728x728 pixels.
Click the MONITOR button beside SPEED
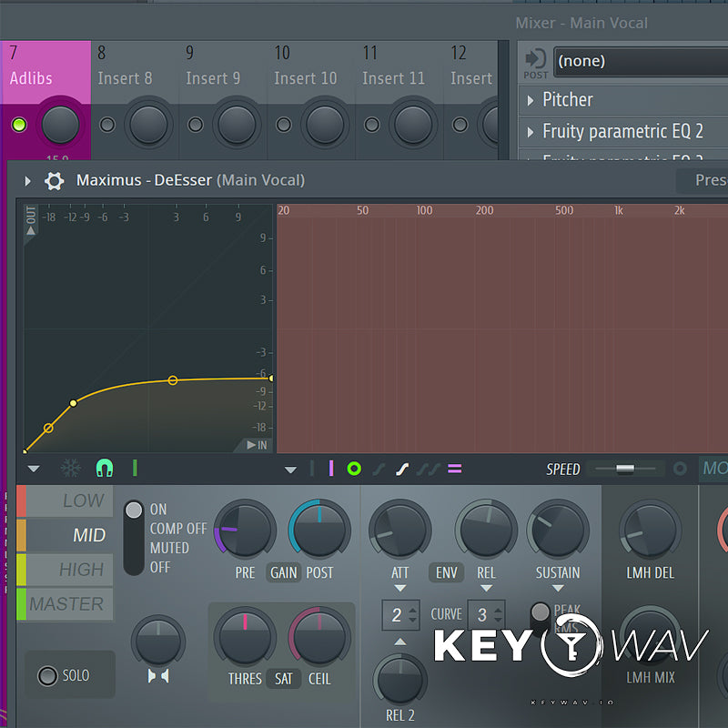pyautogui.click(x=713, y=469)
